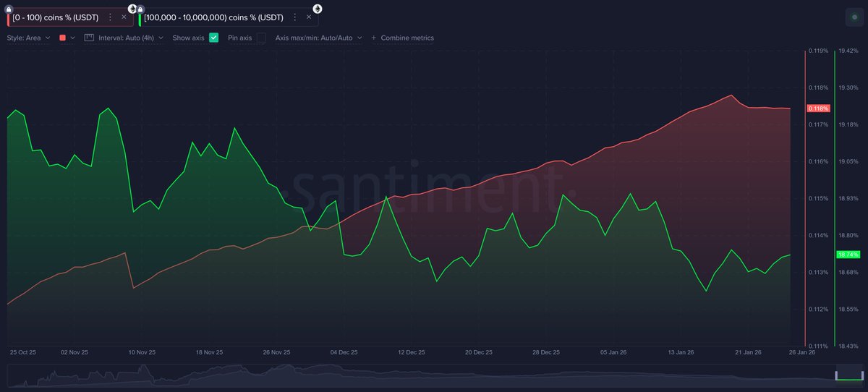868x392 pixels.
Task: Click Ethereum icon on [100,000 - 10,000,000) coins metric
Action: 318,8
